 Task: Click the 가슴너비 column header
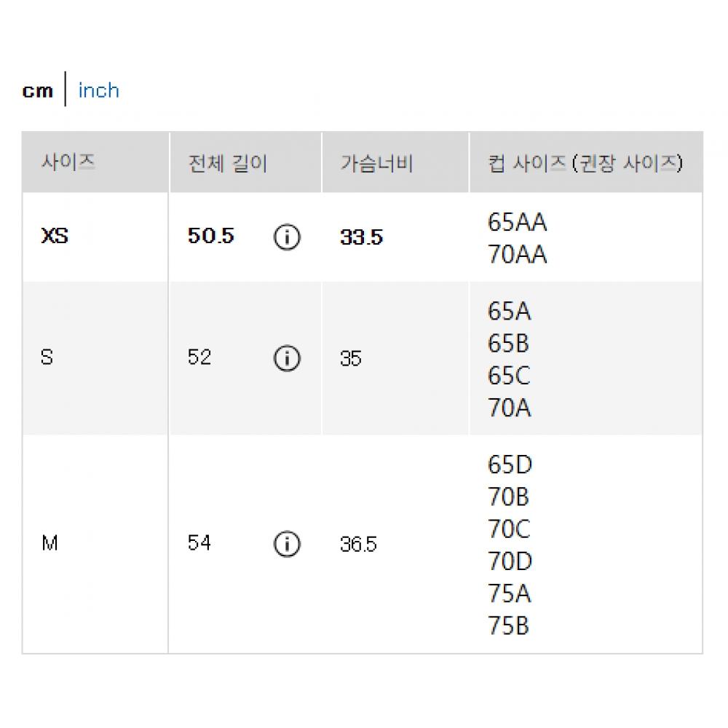(x=376, y=162)
